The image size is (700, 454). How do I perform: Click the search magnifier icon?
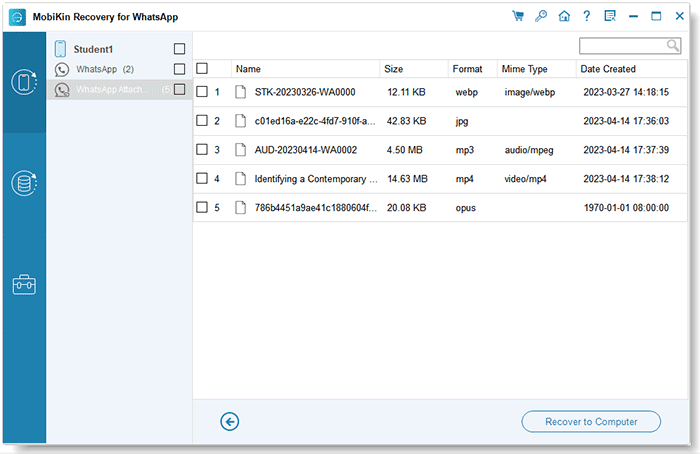click(x=673, y=45)
